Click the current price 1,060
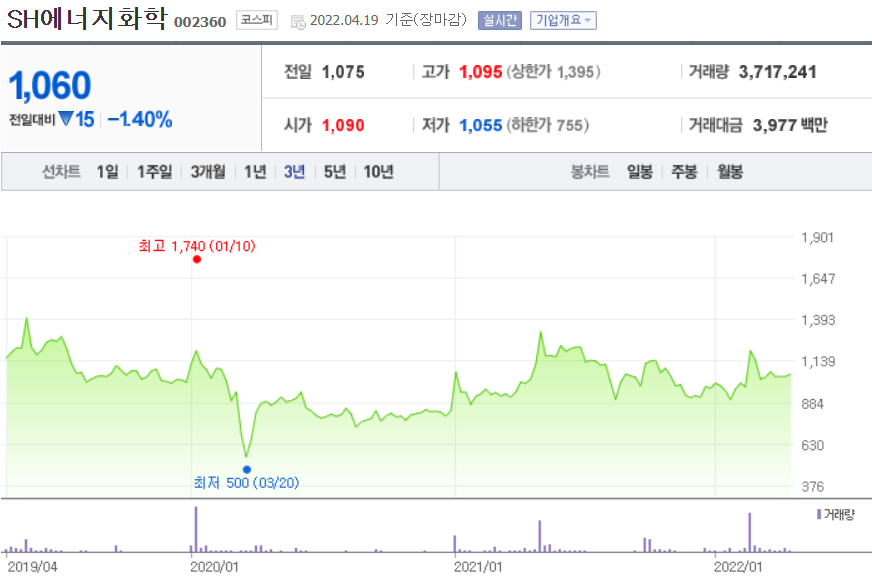This screenshot has width=872, height=585. [x=49, y=85]
